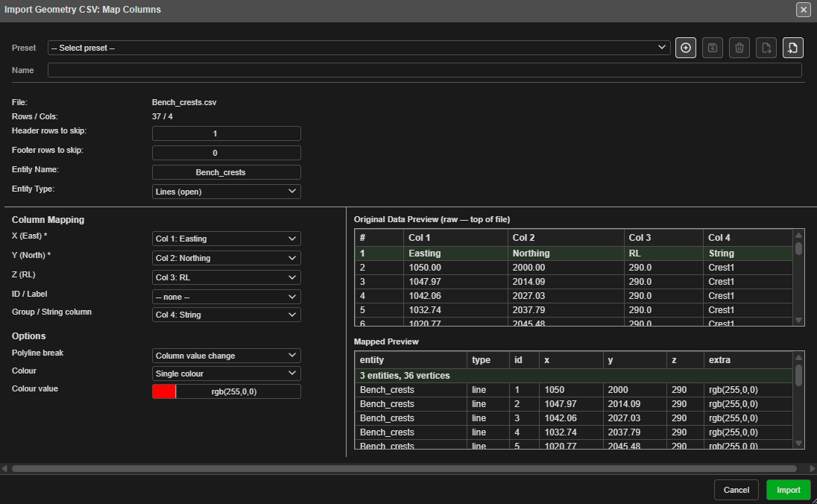Click the '3 entities, 36 vertices' summary row
The width and height of the screenshot is (817, 504).
574,376
